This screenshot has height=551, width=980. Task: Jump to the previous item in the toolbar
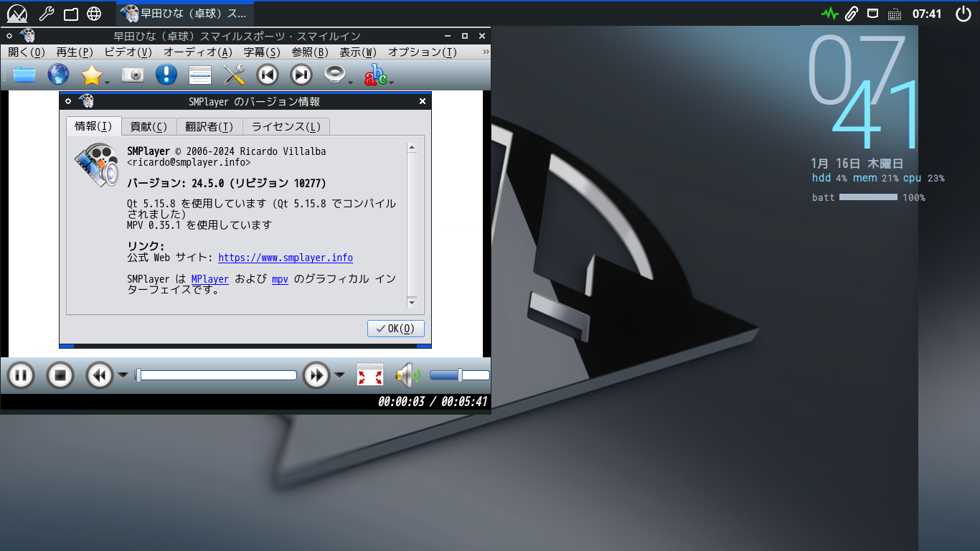[268, 75]
